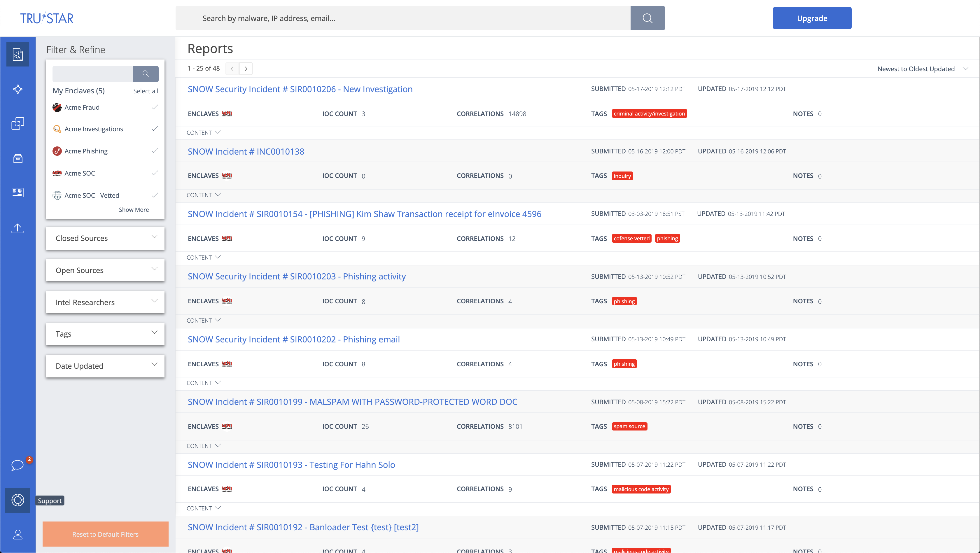Click enclave icon in INC0010138 report row

[227, 176]
